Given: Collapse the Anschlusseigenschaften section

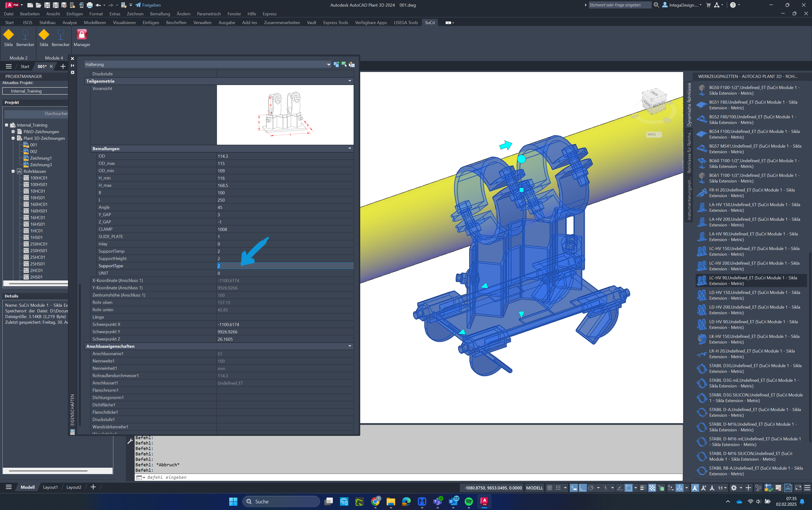Looking at the screenshot, I should point(350,346).
